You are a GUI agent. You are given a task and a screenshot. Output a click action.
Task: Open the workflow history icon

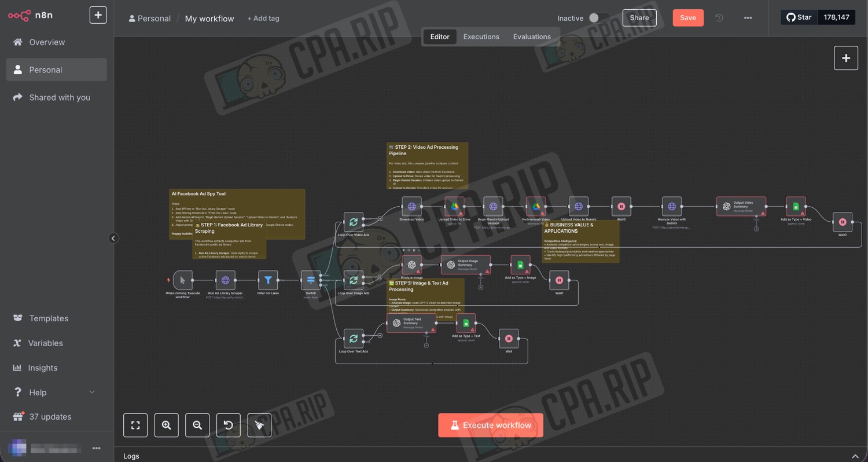click(x=719, y=18)
